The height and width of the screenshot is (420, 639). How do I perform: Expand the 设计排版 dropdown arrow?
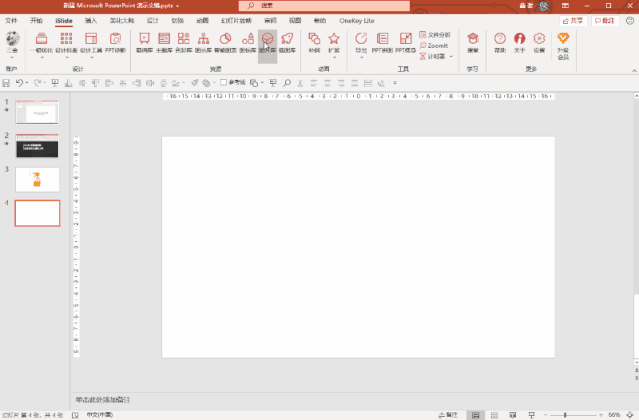pyautogui.click(x=67, y=58)
